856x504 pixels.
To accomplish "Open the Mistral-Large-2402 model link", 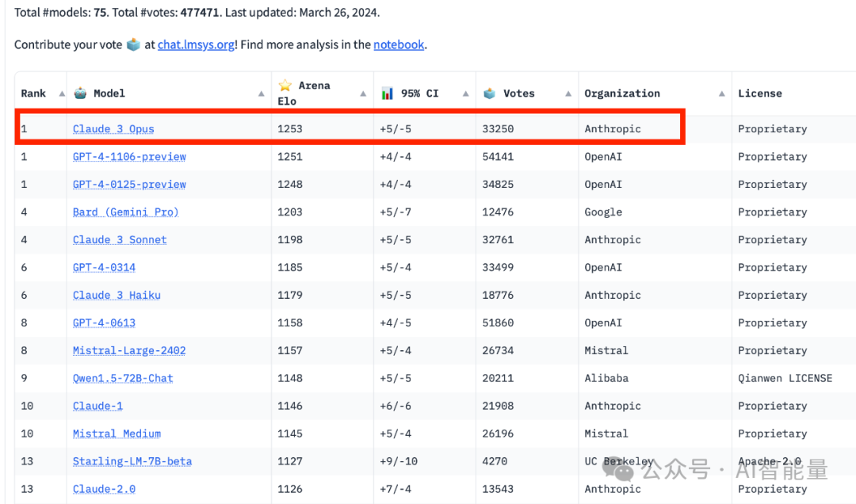I will click(x=129, y=351).
